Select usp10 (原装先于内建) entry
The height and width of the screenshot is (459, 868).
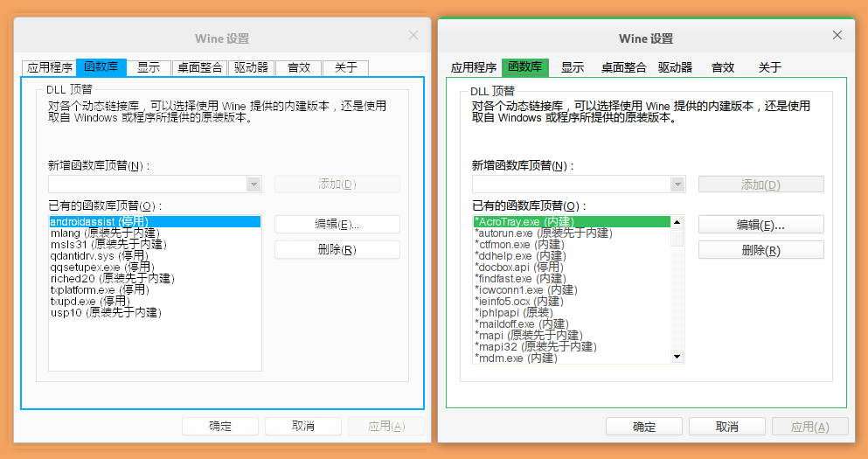click(155, 313)
